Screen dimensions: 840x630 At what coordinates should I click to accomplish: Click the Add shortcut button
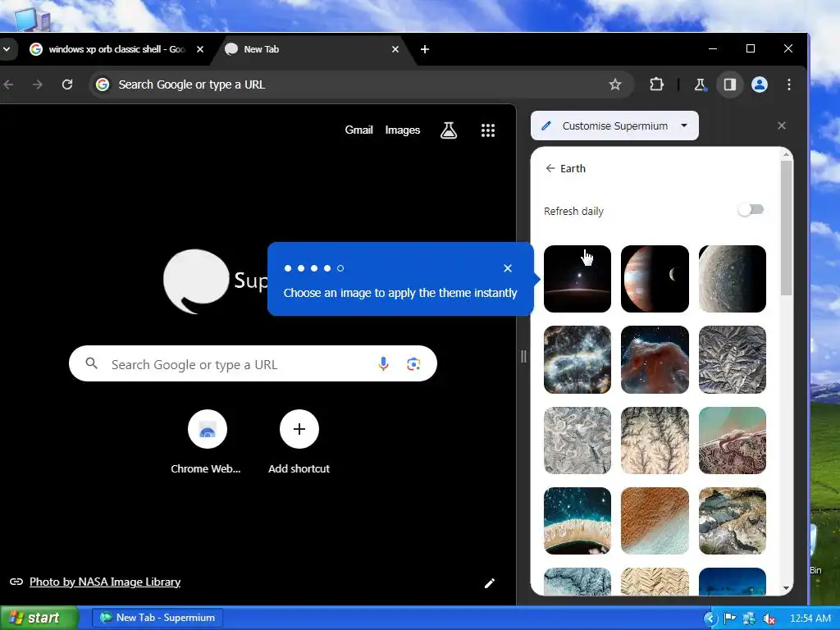tap(299, 442)
